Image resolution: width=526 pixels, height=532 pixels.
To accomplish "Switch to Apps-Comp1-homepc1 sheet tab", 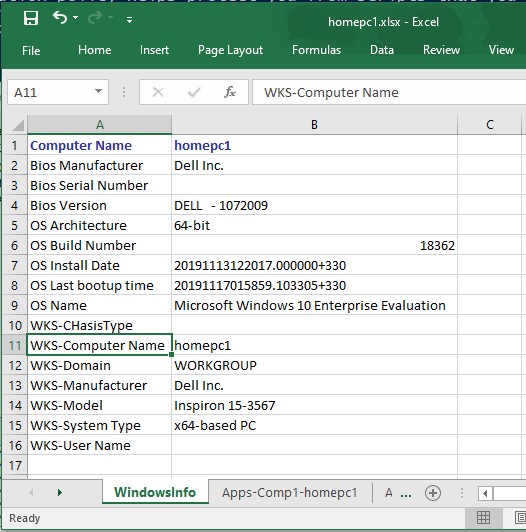I will point(289,493).
